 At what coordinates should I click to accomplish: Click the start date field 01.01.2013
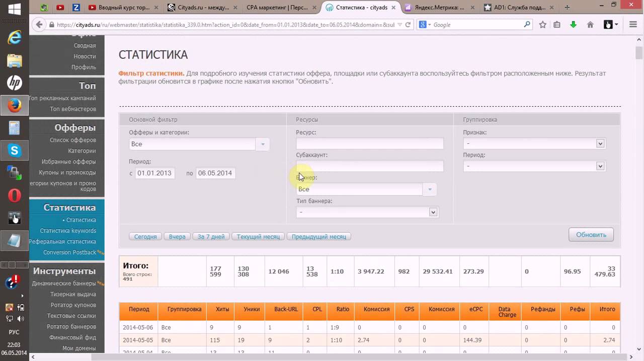(155, 173)
